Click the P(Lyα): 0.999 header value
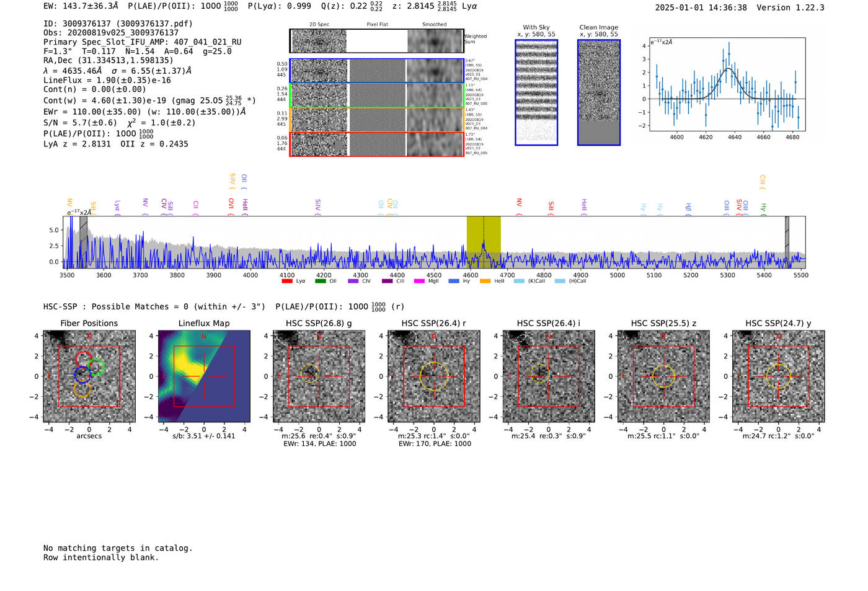 click(x=280, y=6)
